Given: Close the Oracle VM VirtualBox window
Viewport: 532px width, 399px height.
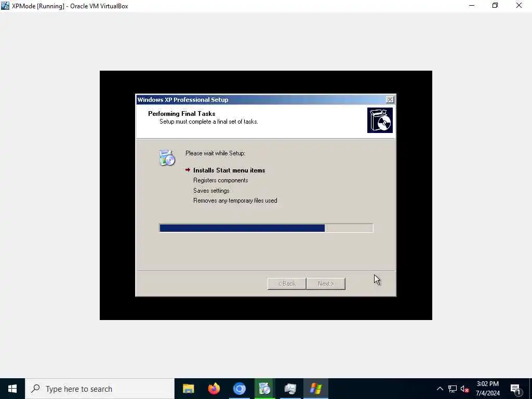Looking at the screenshot, I should click(519, 6).
